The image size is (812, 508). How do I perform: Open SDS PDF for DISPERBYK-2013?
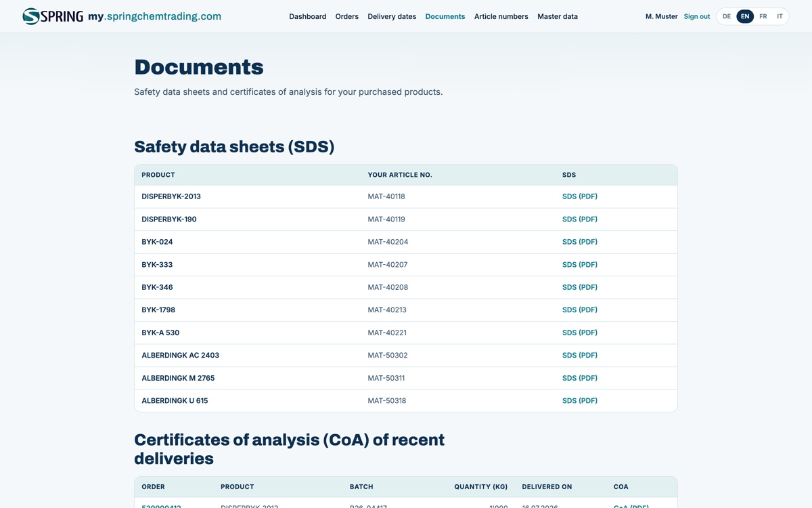(580, 196)
